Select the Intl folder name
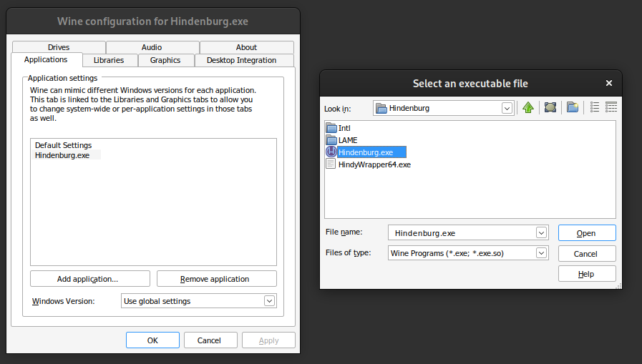 (x=344, y=128)
